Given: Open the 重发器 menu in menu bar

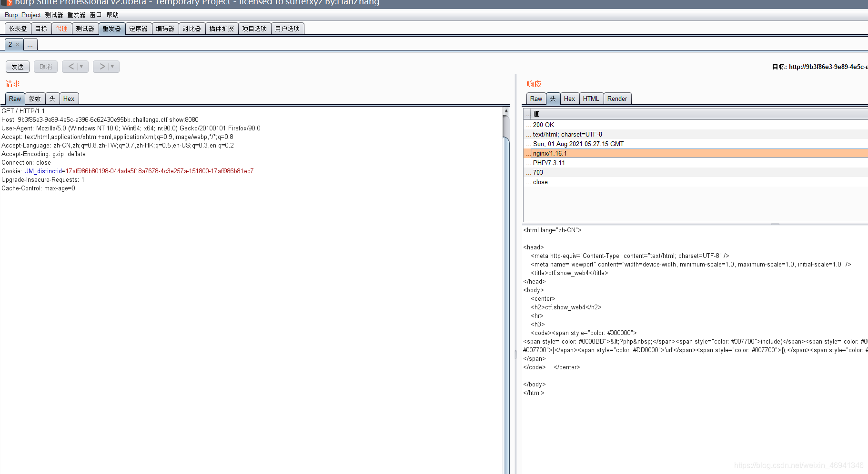Looking at the screenshot, I should point(76,15).
